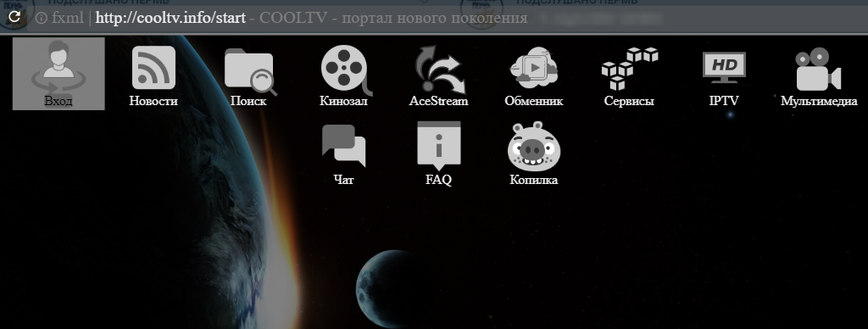868x329 pixels.
Task: Reload the page with refresh icon
Action: (x=15, y=17)
